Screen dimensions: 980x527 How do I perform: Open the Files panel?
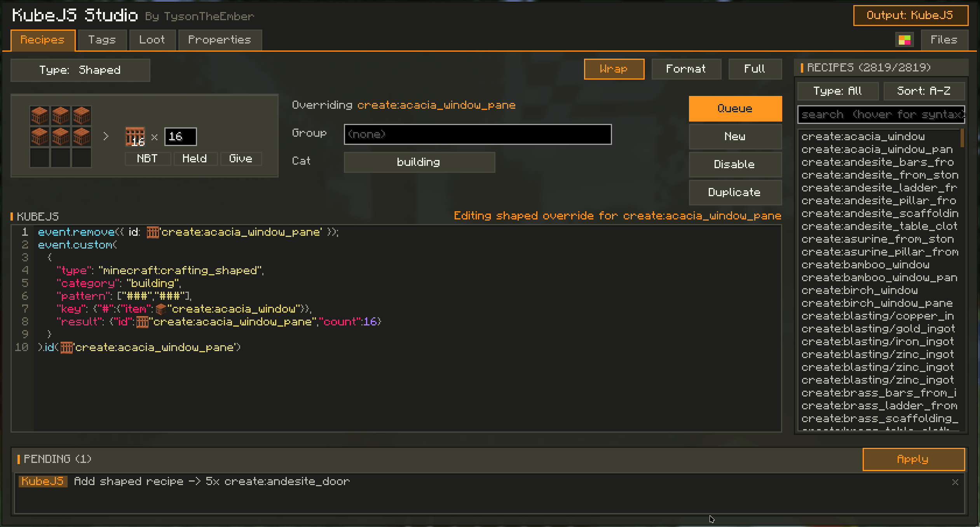point(944,40)
